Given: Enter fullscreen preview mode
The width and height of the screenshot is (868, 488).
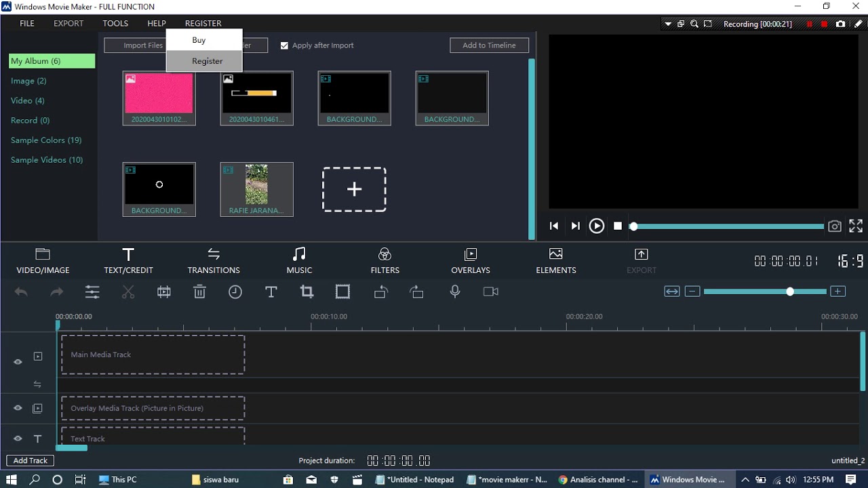Looking at the screenshot, I should [x=856, y=226].
